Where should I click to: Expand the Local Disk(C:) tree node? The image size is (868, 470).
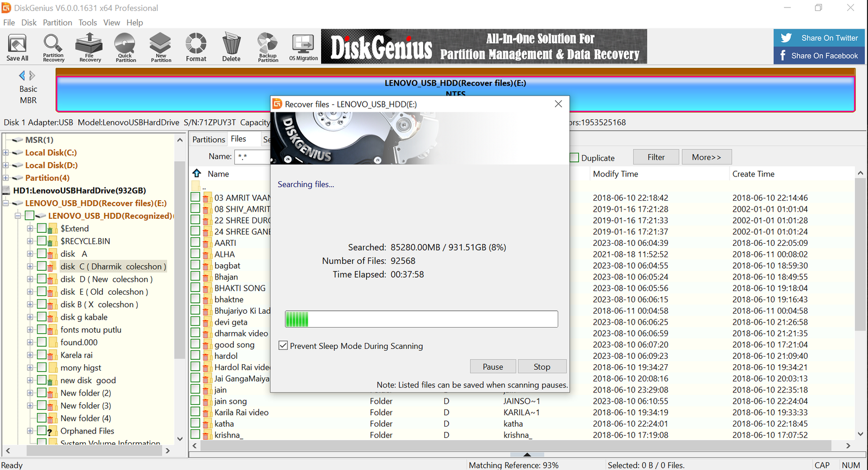(6, 153)
